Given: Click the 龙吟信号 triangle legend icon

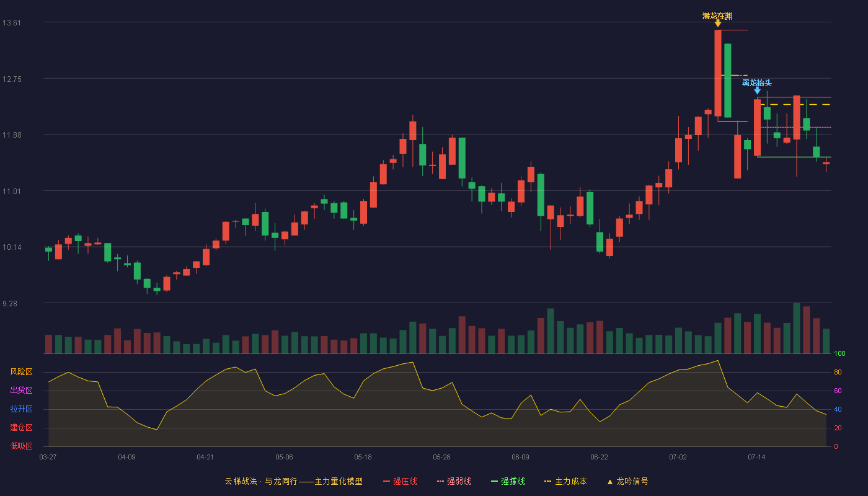Looking at the screenshot, I should pyautogui.click(x=609, y=482).
